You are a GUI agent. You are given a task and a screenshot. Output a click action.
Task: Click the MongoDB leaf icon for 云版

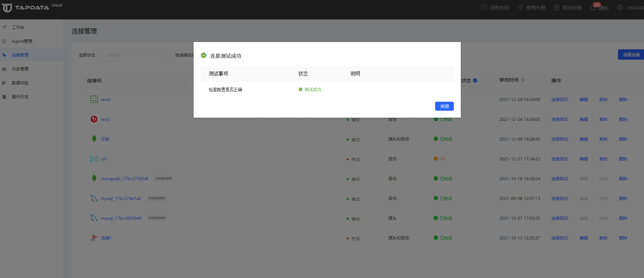click(94, 139)
